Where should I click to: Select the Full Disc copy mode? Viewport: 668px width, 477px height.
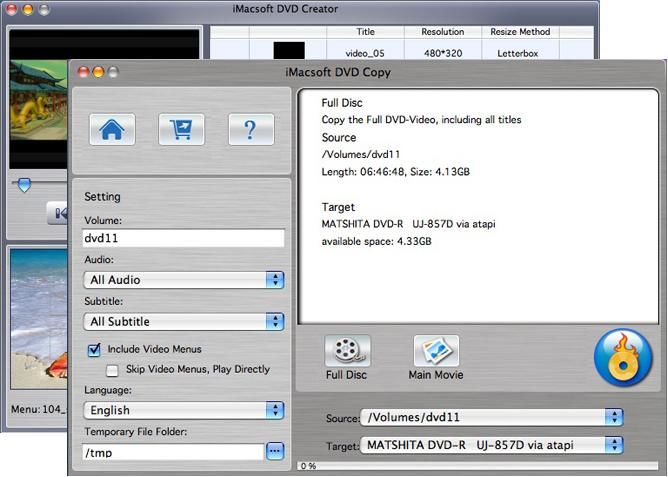pos(347,351)
